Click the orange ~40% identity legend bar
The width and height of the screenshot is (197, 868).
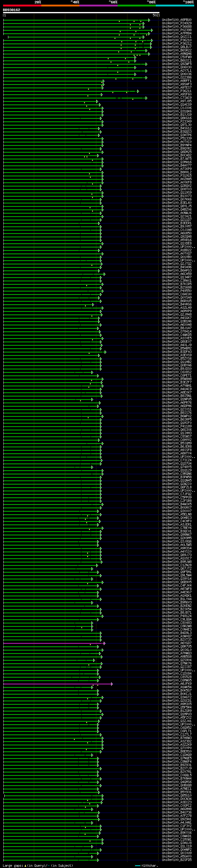click(61, 6)
